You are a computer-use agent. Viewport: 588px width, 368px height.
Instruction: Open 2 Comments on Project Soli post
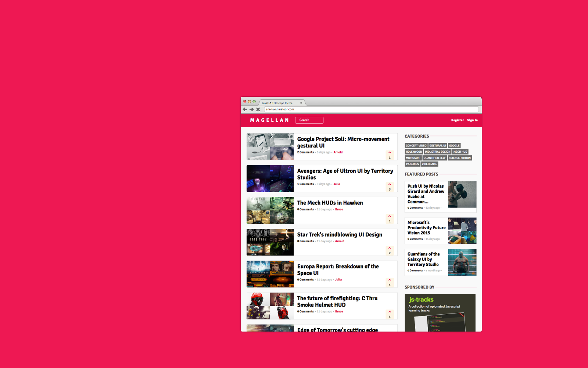[305, 152]
